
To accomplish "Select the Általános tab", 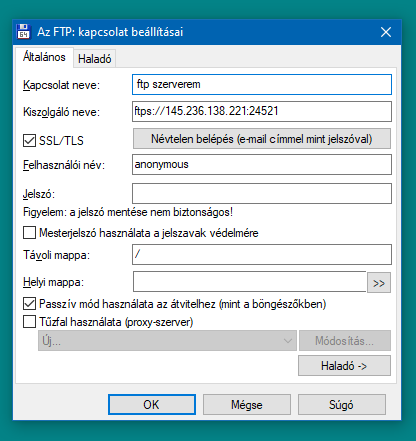I will click(44, 57).
